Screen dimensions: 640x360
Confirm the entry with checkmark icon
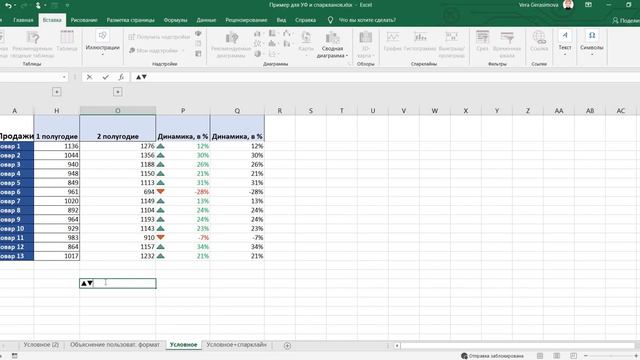tap(105, 77)
